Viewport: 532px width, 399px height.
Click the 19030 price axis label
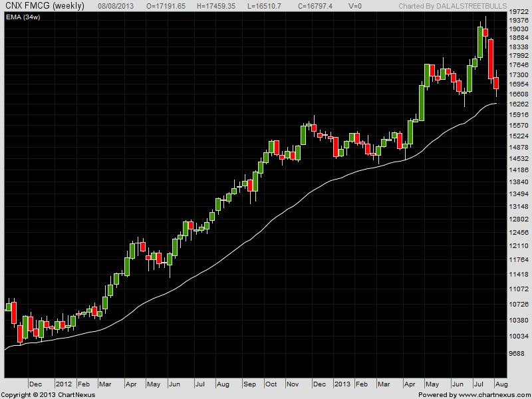click(x=519, y=29)
